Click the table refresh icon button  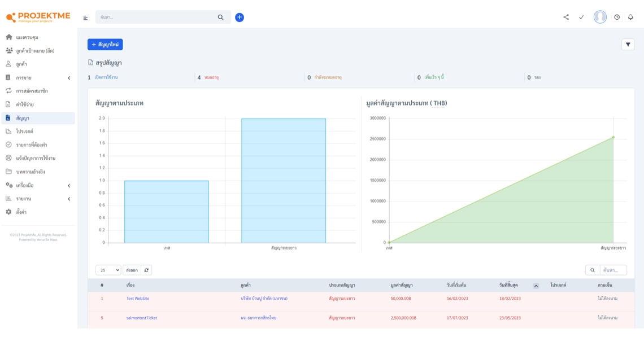tap(146, 270)
